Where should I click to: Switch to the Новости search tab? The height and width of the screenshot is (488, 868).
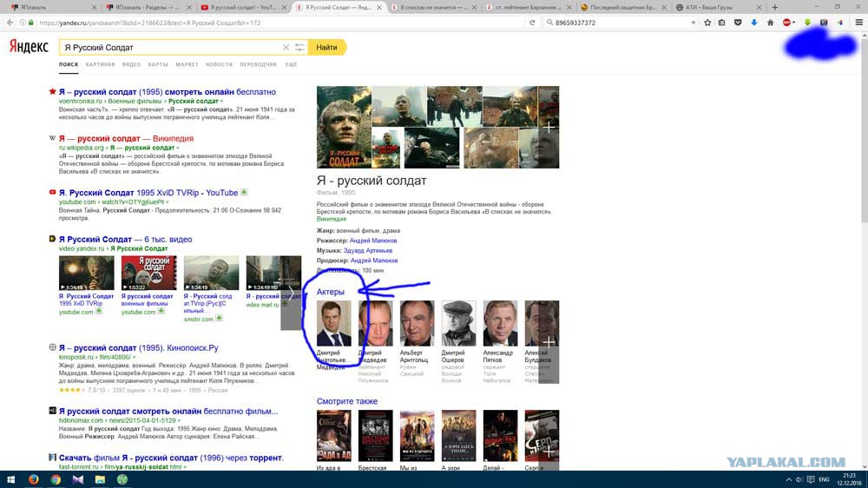(x=220, y=65)
